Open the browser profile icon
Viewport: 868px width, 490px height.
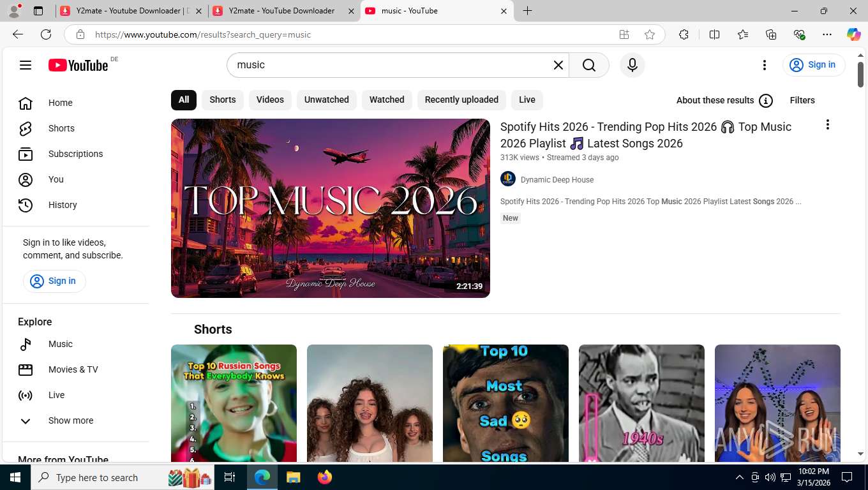pyautogui.click(x=14, y=11)
